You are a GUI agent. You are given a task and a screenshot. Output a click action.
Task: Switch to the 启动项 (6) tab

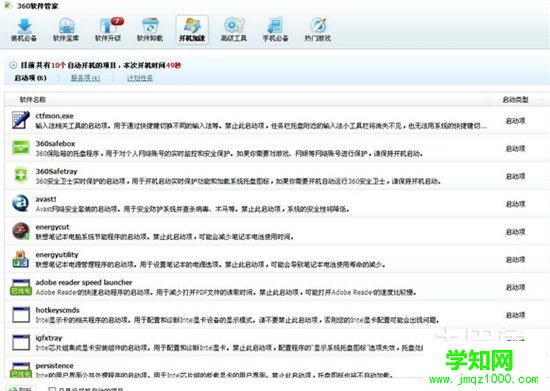click(x=31, y=78)
